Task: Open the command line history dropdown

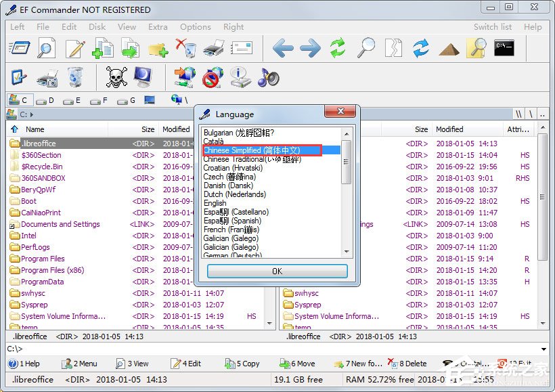Action: click(x=543, y=349)
